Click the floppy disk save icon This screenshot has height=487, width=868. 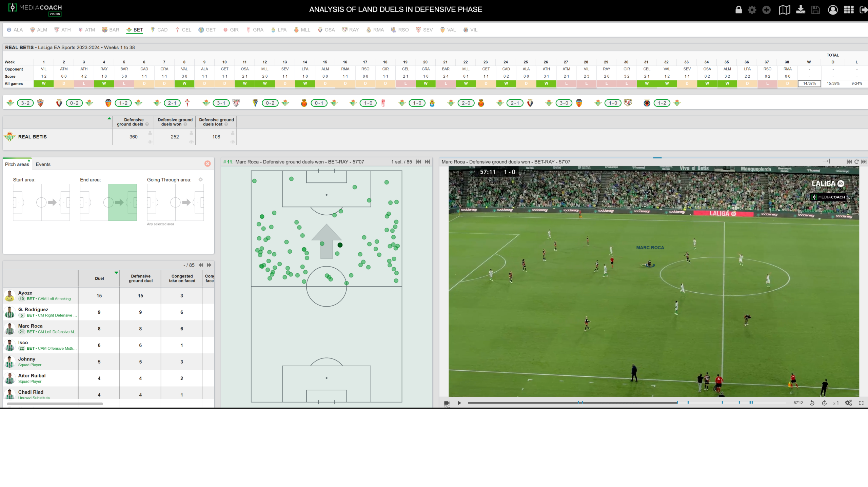point(815,10)
